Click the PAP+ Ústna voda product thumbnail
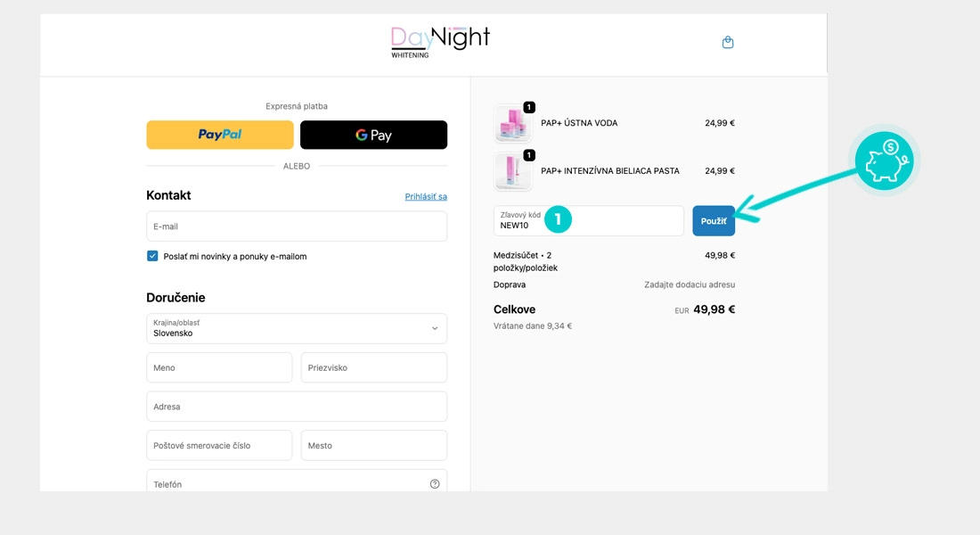 point(512,123)
